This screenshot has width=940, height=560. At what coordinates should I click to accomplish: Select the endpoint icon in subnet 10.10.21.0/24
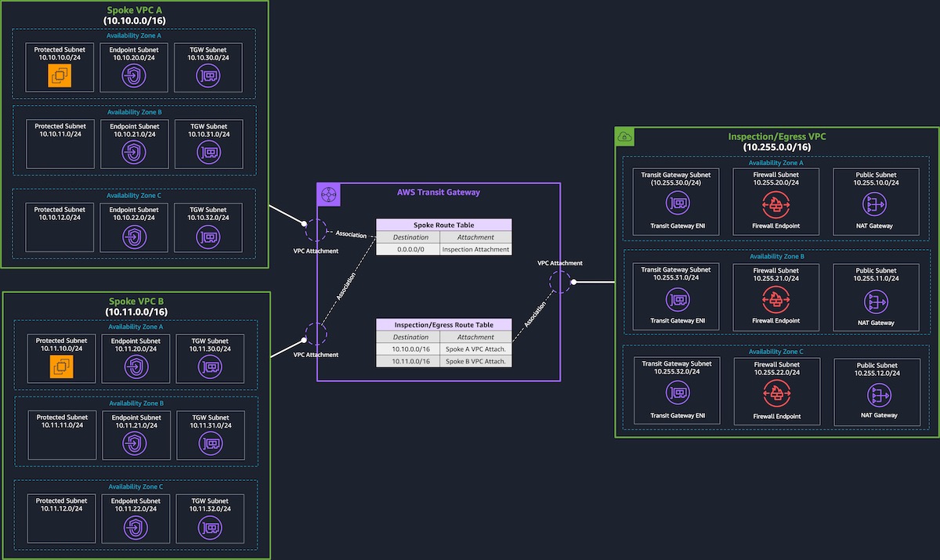point(134,152)
